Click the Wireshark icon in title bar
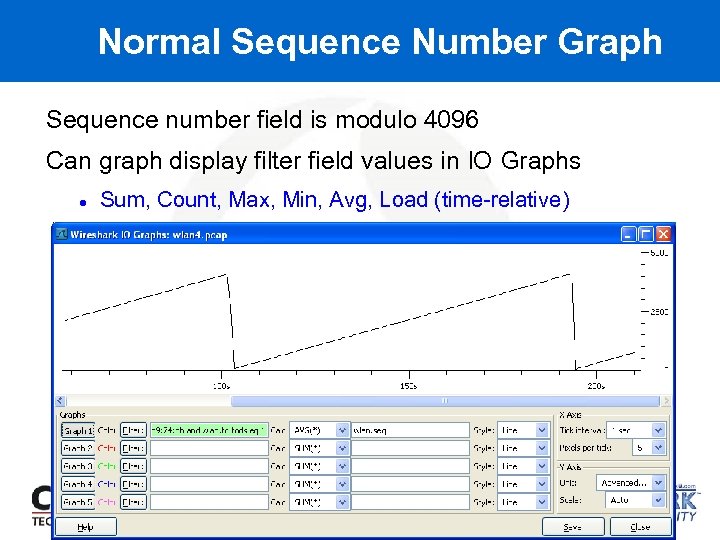720x540 pixels. [62, 234]
